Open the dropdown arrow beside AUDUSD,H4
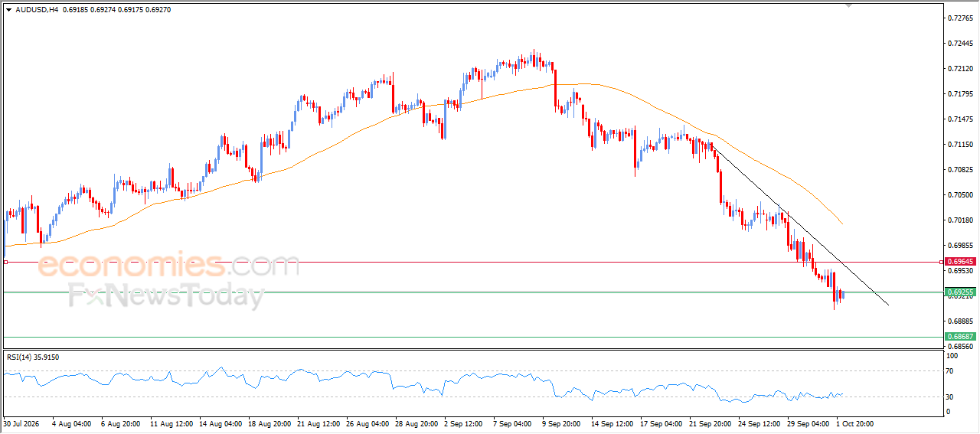Viewport: 980px width, 434px height. (9, 10)
